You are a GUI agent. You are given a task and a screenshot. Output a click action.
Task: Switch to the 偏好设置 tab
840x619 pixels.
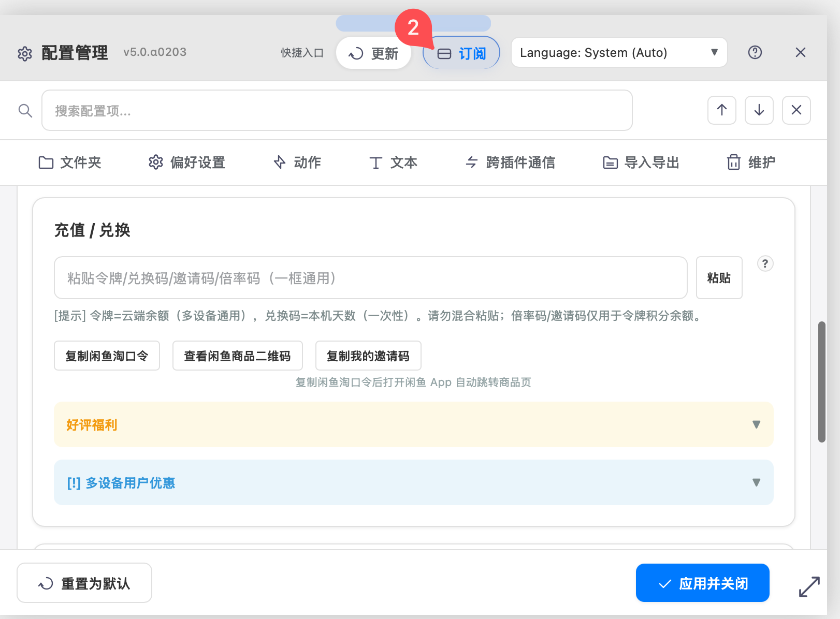pos(187,163)
